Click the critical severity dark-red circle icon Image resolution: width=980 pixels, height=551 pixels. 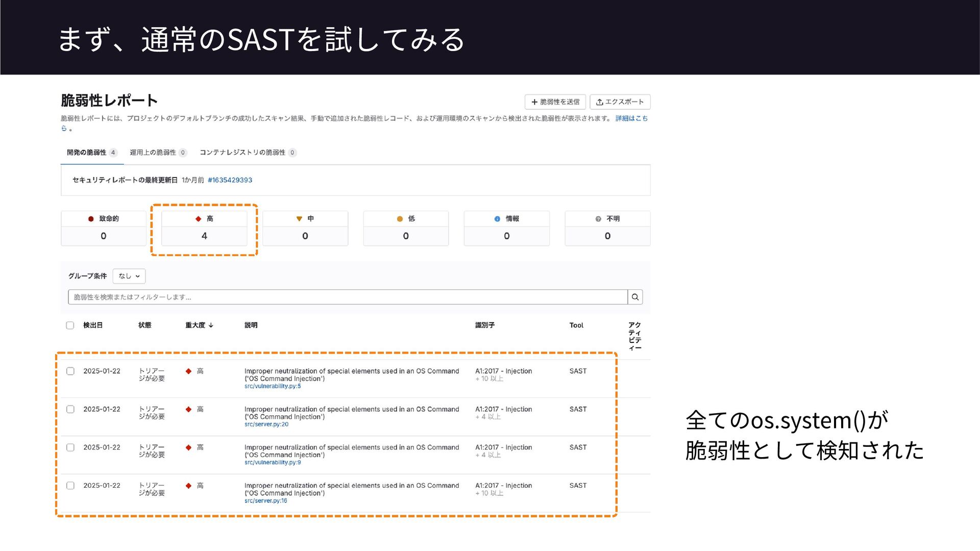point(91,219)
